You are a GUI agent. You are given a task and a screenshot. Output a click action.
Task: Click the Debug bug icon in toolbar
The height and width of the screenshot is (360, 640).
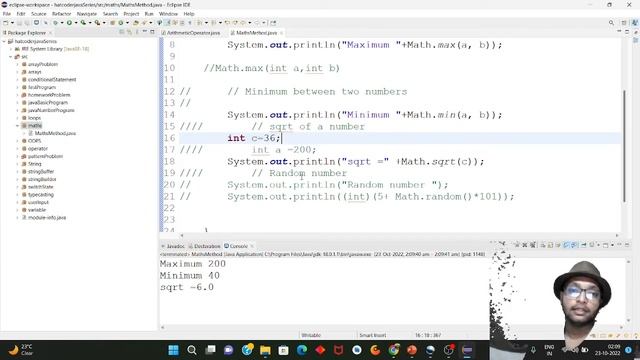coord(56,23)
